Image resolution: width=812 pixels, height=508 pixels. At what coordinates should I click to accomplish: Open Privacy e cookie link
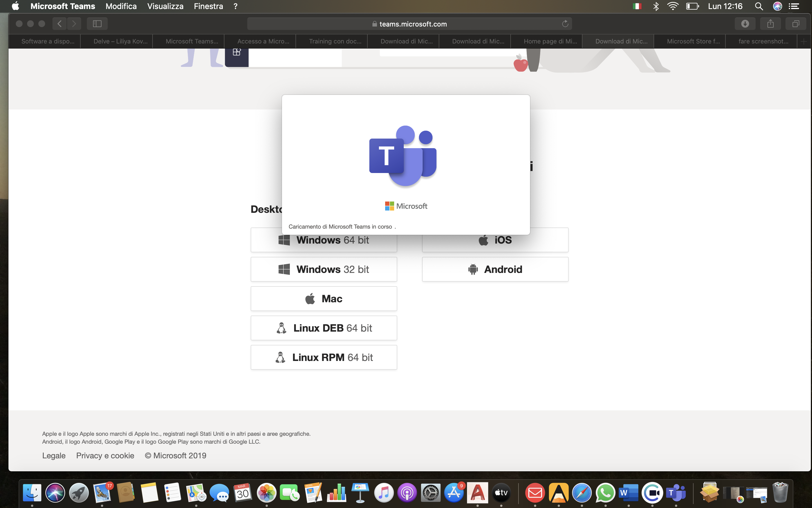(105, 456)
